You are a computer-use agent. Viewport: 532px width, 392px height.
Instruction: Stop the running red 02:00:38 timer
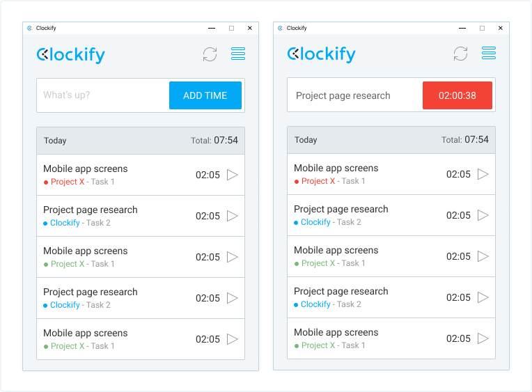click(457, 95)
